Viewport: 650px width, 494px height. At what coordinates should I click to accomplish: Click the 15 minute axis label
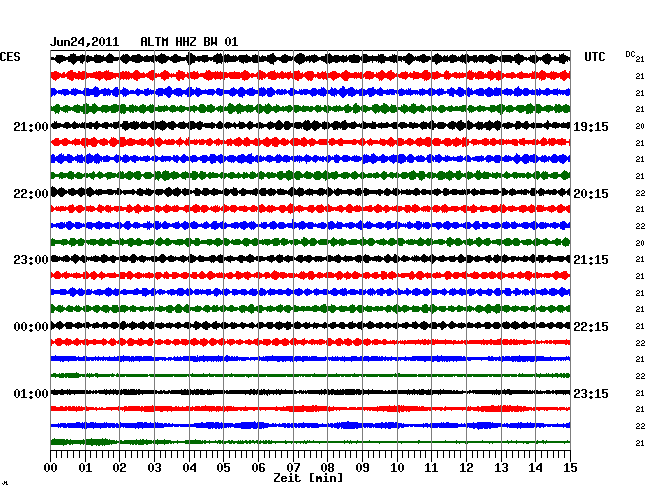tap(570, 468)
